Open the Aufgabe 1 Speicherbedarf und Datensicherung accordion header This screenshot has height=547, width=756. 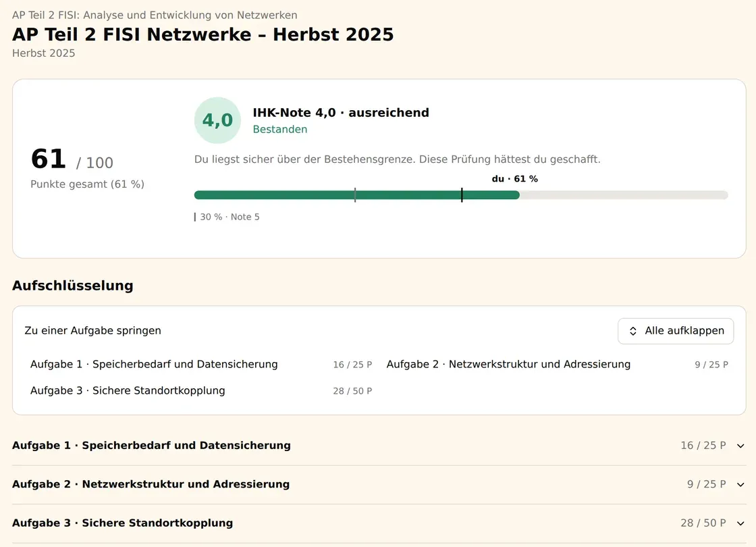pos(379,446)
